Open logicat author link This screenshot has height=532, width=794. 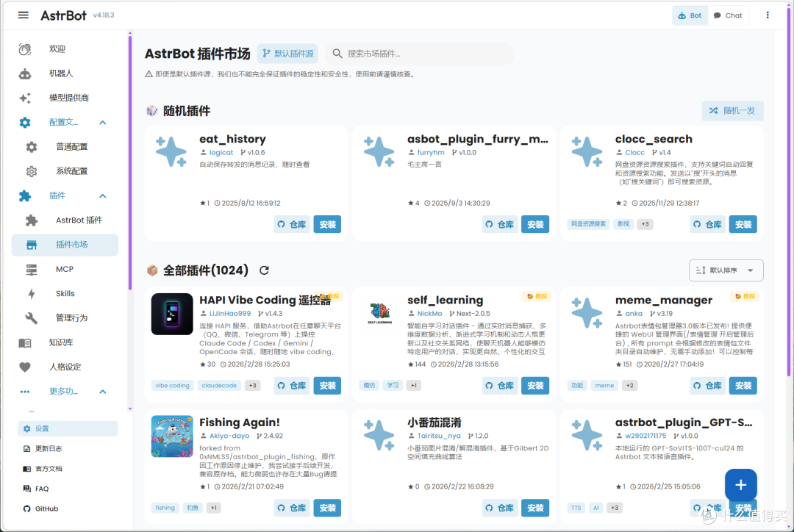(221, 152)
